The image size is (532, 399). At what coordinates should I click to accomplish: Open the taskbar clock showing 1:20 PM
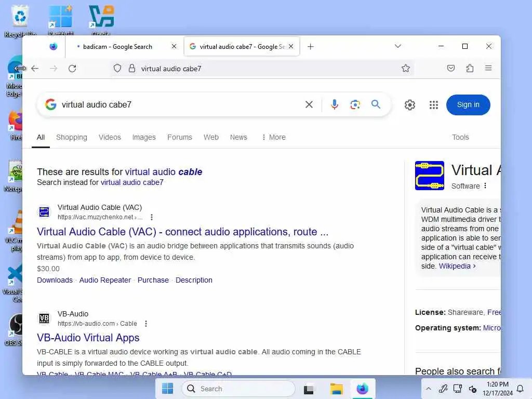pyautogui.click(x=497, y=389)
